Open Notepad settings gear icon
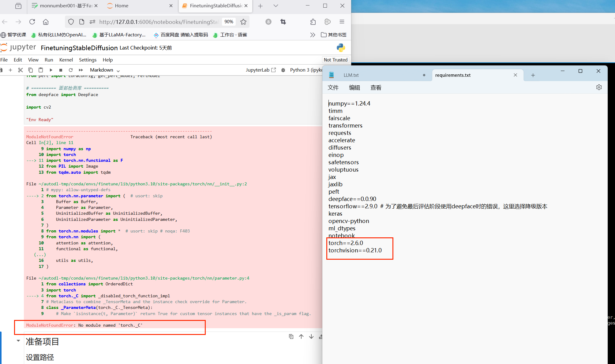This screenshot has width=615, height=364. click(x=599, y=87)
